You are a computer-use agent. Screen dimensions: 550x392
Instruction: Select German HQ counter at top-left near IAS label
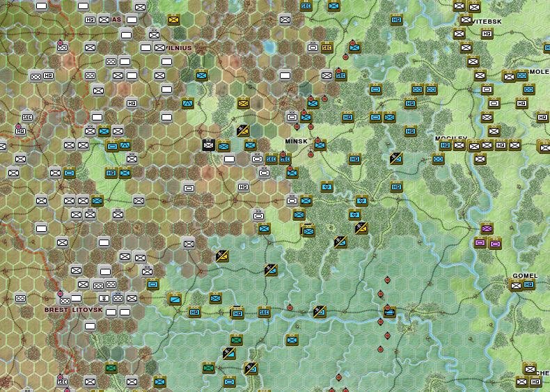(90, 20)
